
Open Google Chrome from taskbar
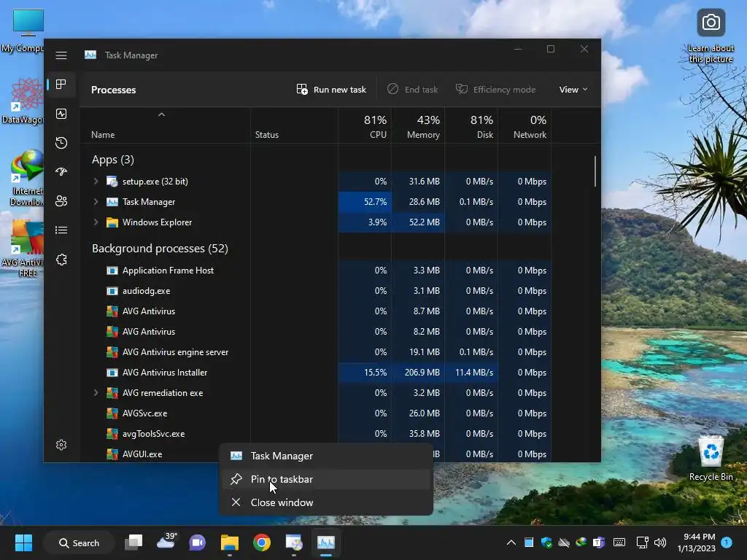click(x=262, y=542)
